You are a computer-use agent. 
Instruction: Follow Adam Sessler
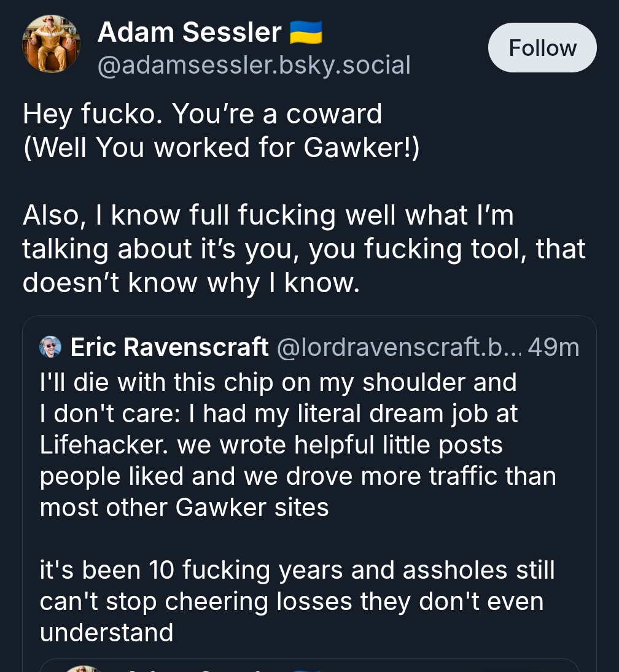click(542, 48)
